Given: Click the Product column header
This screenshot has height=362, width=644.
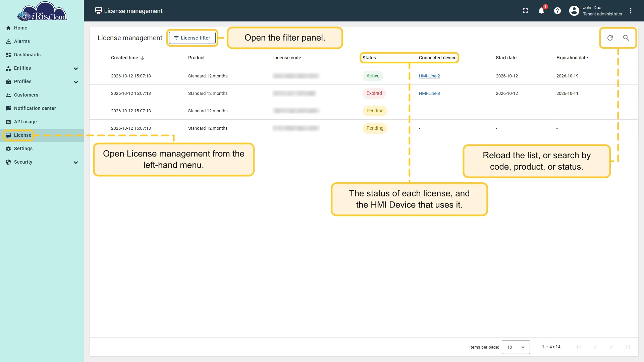Looking at the screenshot, I should click(196, 58).
